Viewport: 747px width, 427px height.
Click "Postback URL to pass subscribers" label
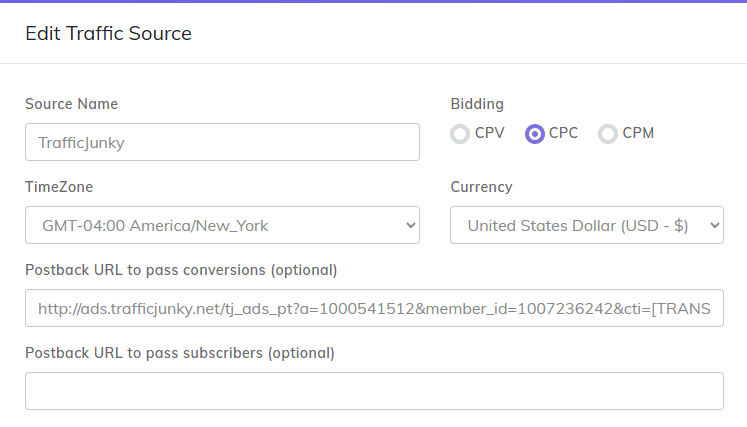[x=179, y=353]
